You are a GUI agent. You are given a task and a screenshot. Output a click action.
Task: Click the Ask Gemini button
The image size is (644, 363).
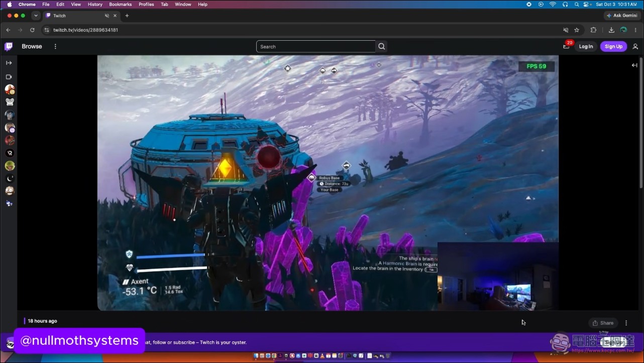click(x=621, y=16)
